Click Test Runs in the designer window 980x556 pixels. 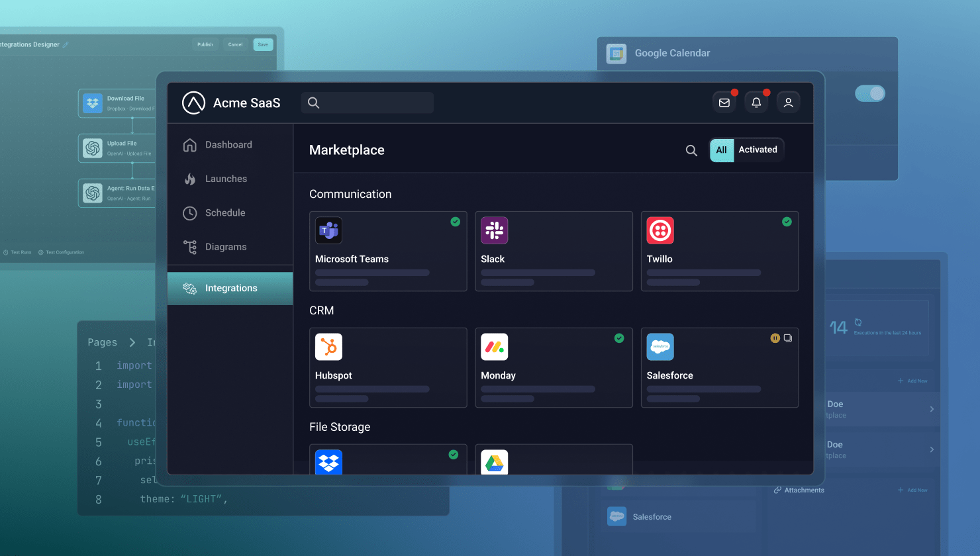pos(17,252)
